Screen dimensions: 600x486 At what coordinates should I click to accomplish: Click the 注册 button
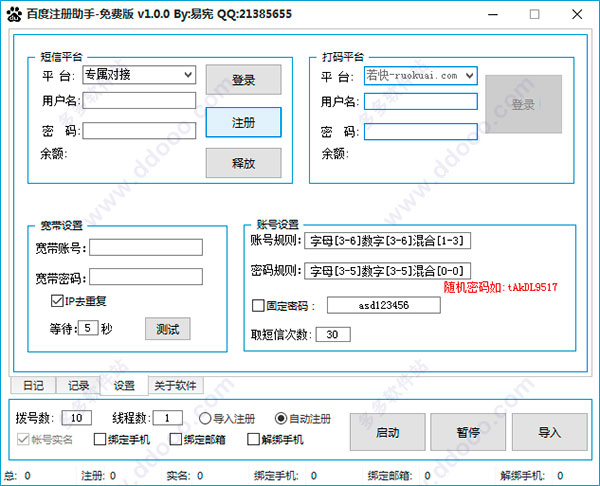[243, 122]
